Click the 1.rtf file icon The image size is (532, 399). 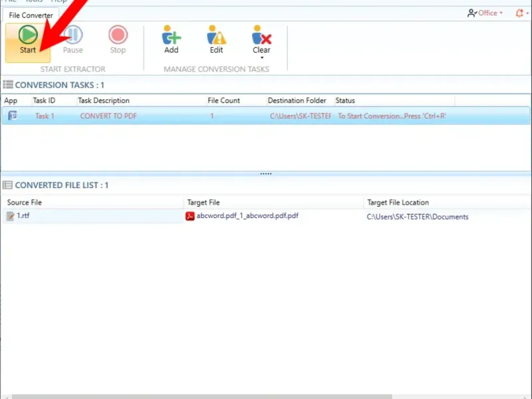[x=10, y=216]
